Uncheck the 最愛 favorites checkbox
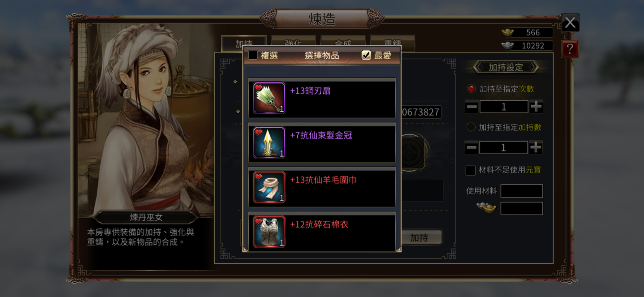The height and width of the screenshot is (297, 644). point(366,55)
